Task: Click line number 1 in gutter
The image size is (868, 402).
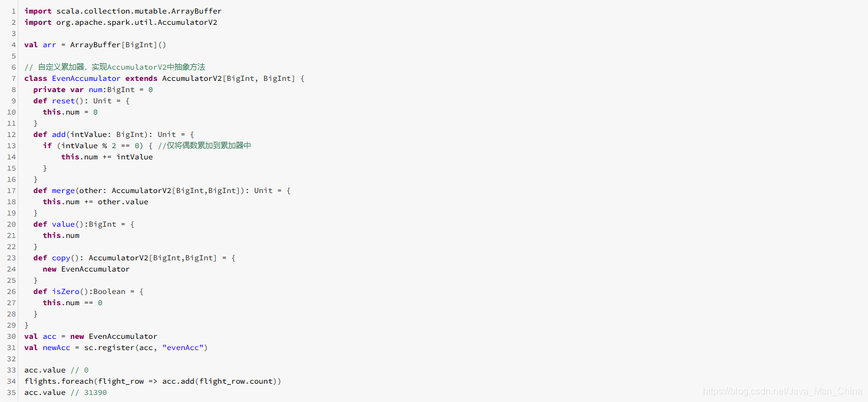Action: (x=13, y=11)
